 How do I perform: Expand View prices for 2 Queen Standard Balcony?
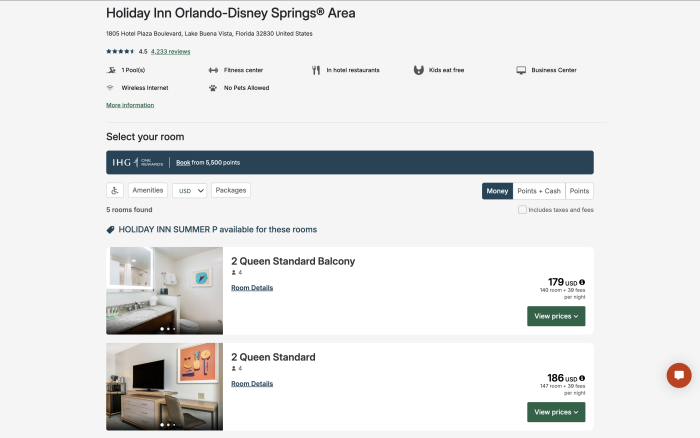click(x=556, y=316)
